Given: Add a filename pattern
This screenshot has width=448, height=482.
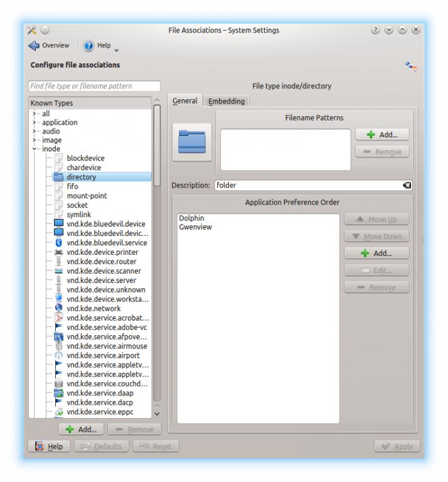Looking at the screenshot, I should 382,135.
